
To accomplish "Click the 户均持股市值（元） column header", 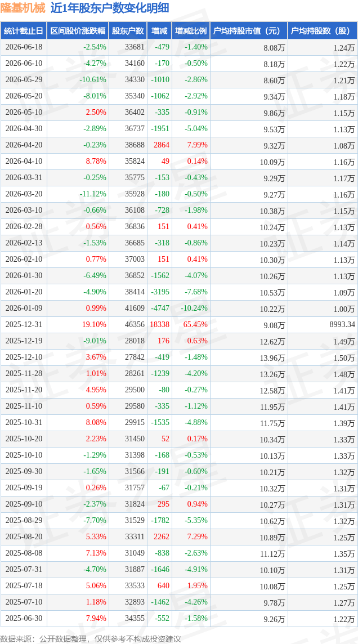I will 249,31.
